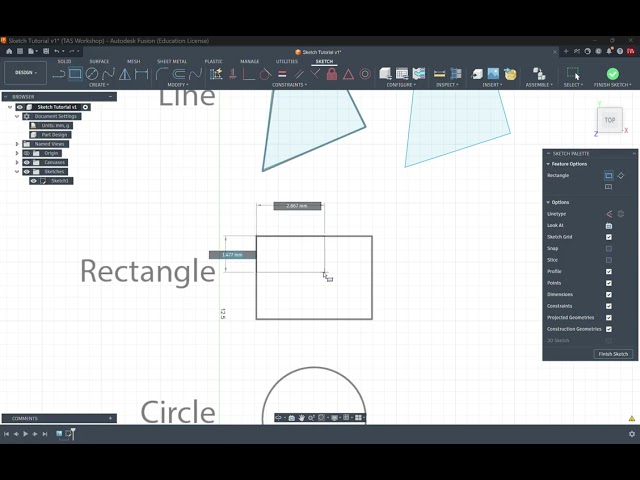The height and width of the screenshot is (480, 640).
Task: Toggle the Points checkbox
Action: (609, 283)
